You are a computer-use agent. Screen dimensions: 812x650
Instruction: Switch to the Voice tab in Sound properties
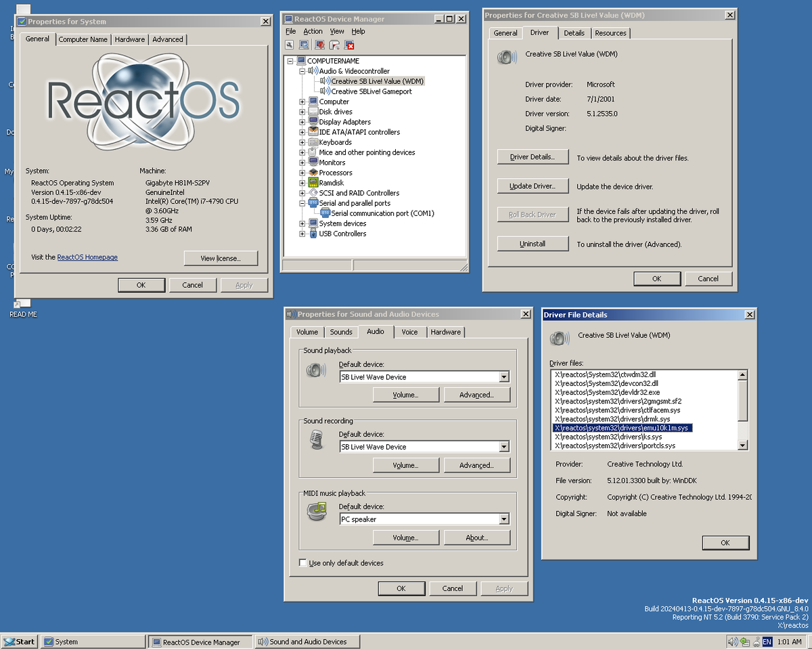click(409, 332)
